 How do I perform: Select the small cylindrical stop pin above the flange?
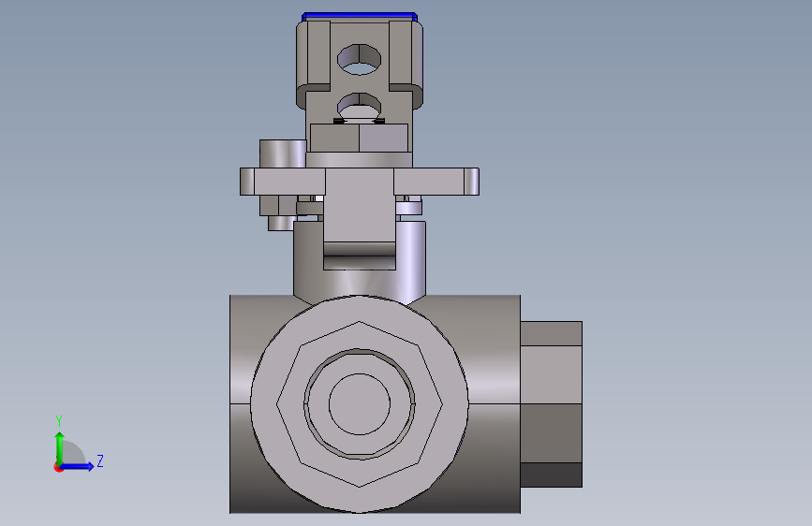coord(282,153)
